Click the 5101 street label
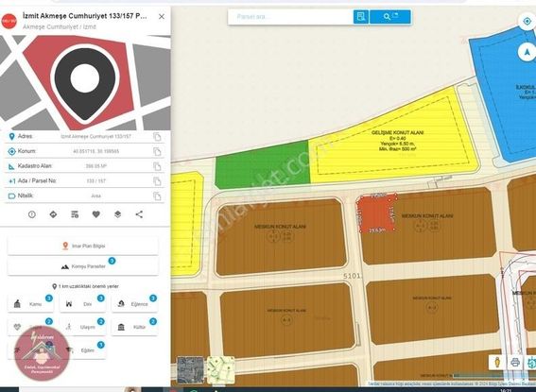 pos(352,276)
